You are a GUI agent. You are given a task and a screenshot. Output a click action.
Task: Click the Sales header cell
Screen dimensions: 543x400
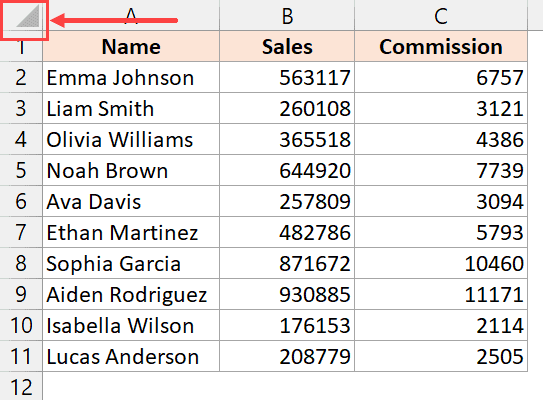point(287,46)
